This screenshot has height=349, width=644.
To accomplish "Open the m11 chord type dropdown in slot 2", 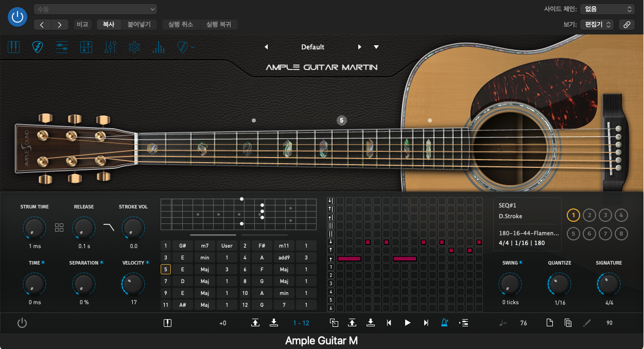I will 284,246.
